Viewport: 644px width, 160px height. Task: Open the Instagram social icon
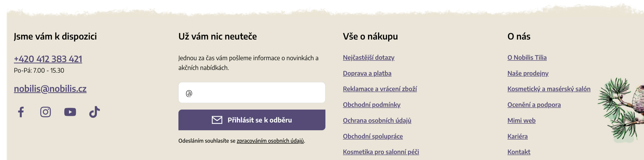tap(45, 112)
